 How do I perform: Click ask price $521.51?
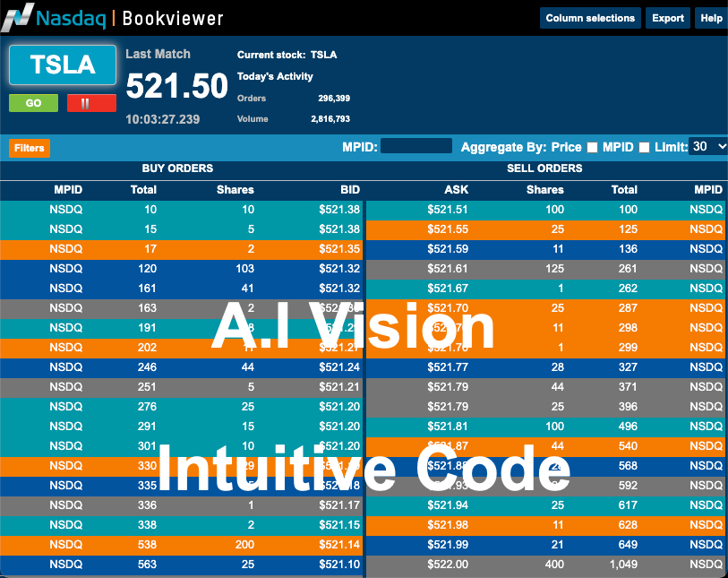(448, 210)
